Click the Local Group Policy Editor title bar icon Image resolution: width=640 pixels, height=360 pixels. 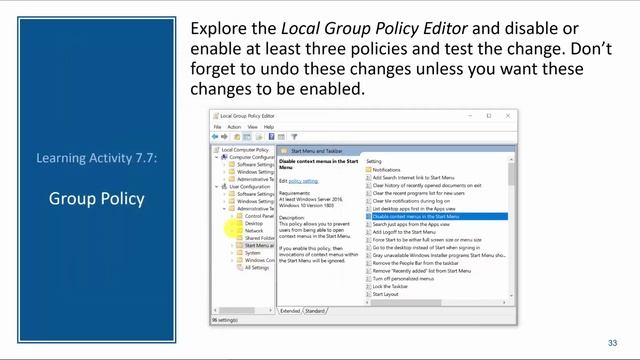click(x=216, y=116)
